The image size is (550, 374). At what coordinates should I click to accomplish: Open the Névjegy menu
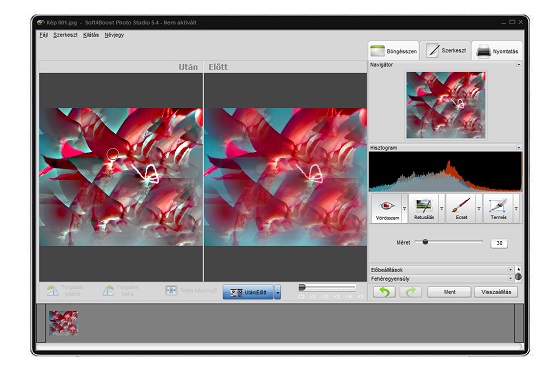(x=114, y=35)
